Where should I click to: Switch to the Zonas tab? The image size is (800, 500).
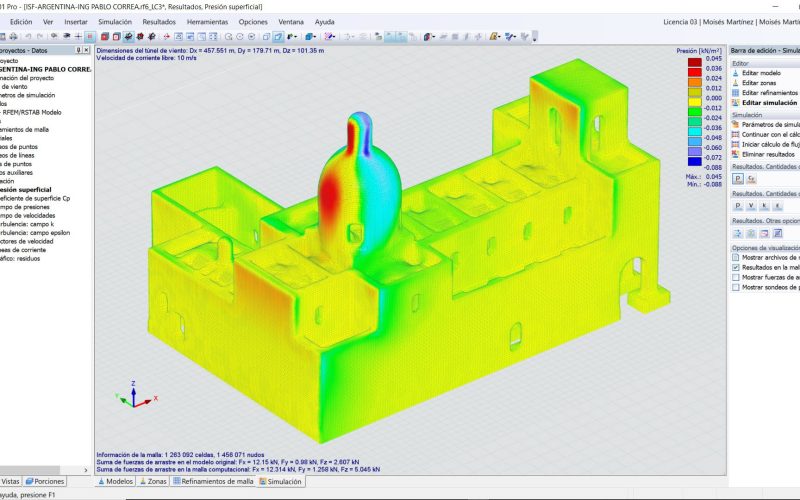tap(153, 481)
